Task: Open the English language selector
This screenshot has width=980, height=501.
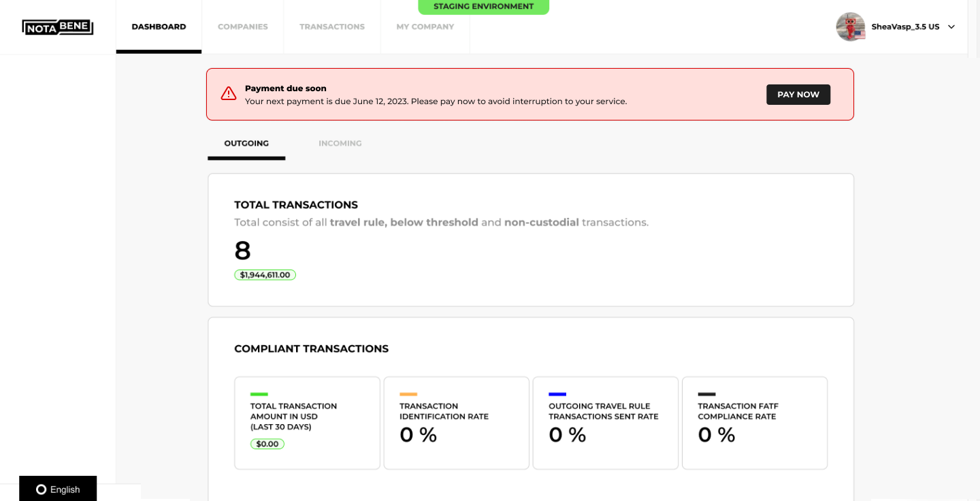Action: click(x=58, y=489)
